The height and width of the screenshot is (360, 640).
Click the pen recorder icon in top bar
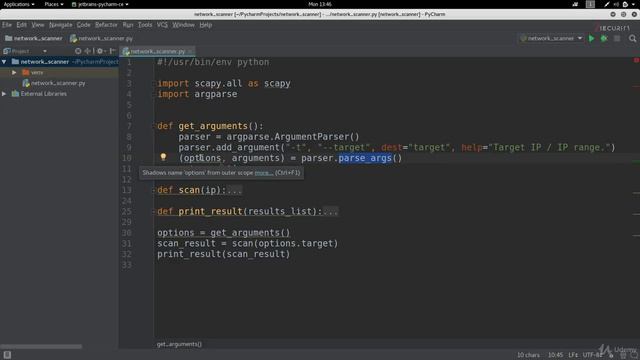pos(607,4)
